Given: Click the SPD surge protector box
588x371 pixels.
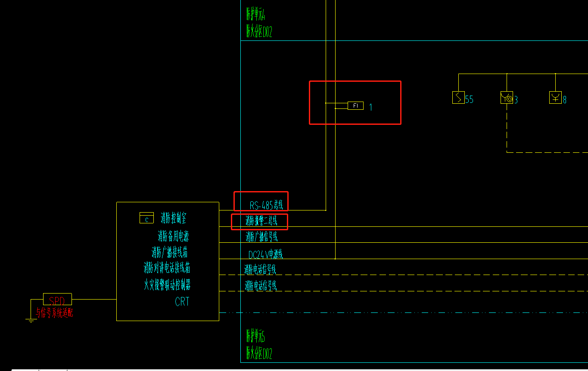Looking at the screenshot, I should coord(57,299).
